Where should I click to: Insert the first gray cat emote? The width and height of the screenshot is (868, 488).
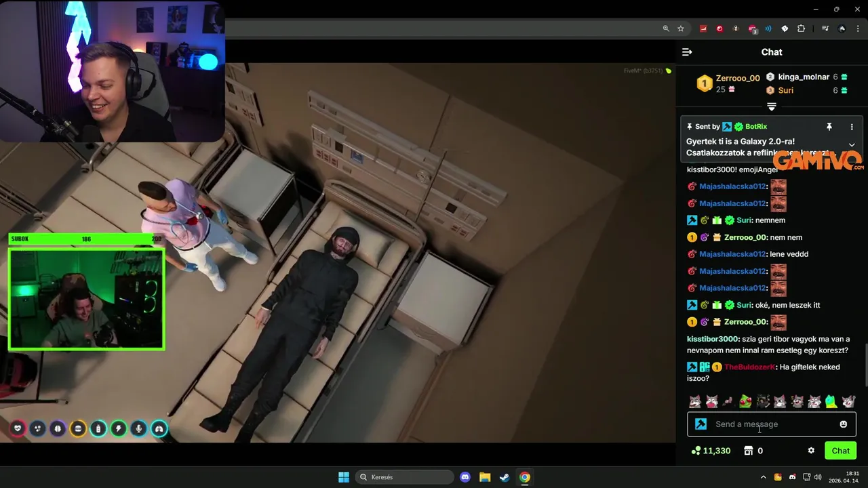point(695,402)
